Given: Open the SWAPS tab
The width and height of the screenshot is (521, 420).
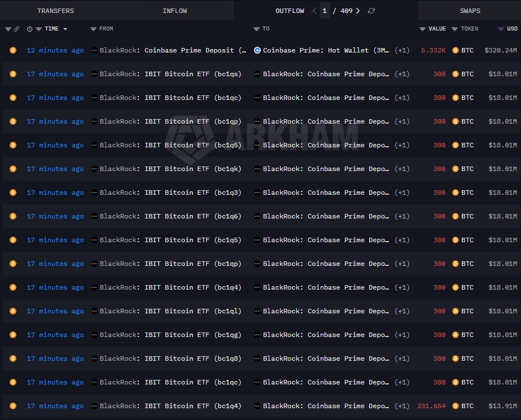Looking at the screenshot, I should coord(470,11).
